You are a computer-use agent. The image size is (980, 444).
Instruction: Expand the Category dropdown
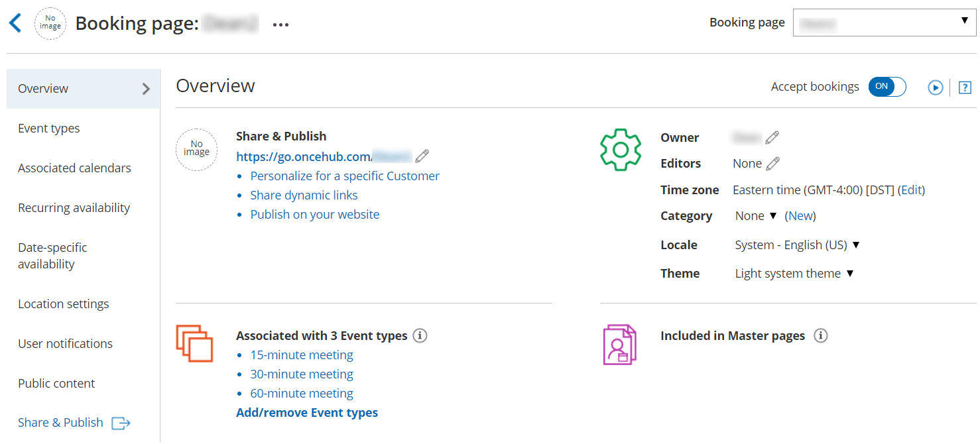[x=756, y=216]
